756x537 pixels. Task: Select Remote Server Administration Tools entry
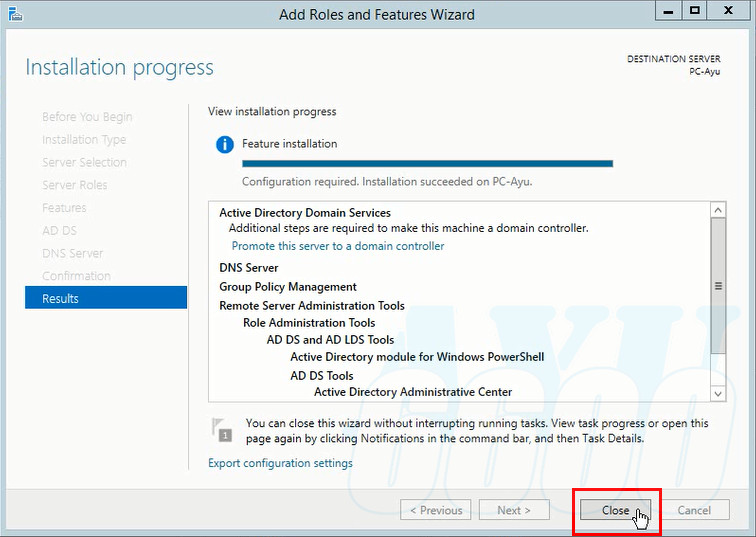311,306
